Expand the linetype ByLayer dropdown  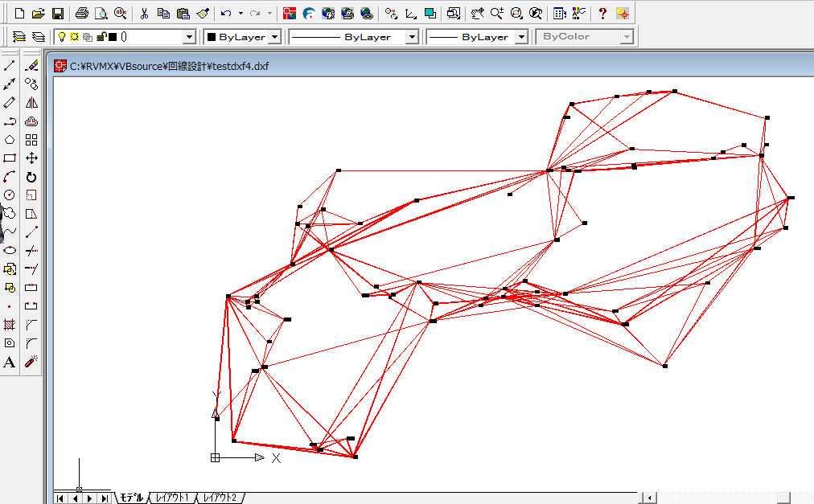tap(411, 37)
